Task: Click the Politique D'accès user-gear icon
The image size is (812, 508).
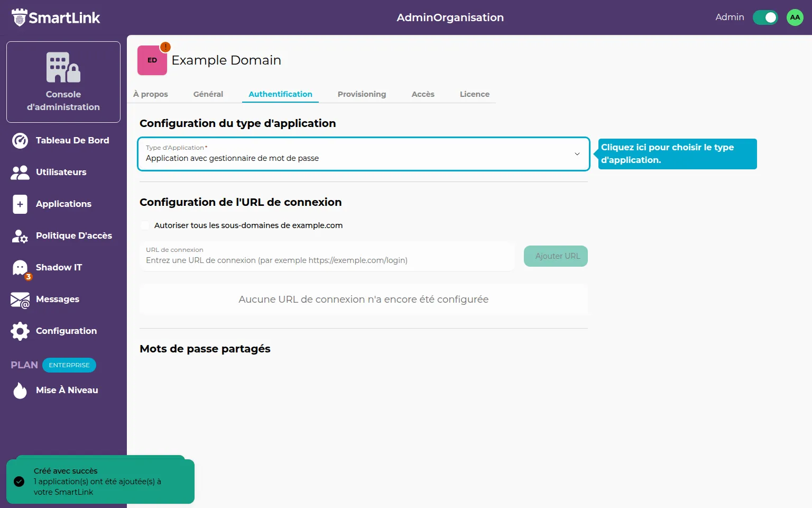Action: point(20,236)
